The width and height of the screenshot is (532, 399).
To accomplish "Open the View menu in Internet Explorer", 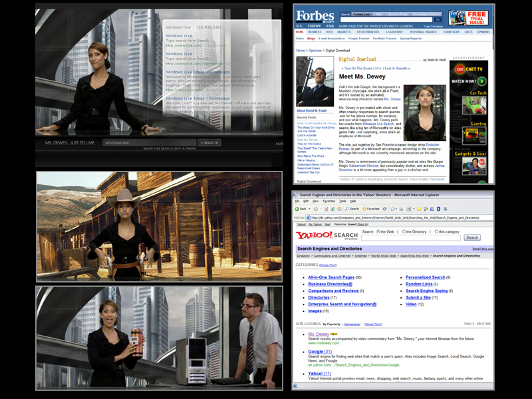I will [x=315, y=201].
